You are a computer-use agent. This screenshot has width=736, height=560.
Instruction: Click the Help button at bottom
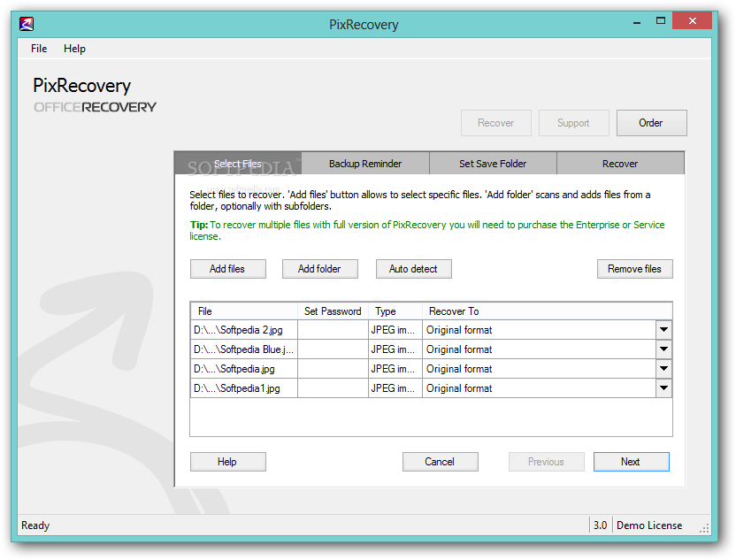tap(227, 462)
